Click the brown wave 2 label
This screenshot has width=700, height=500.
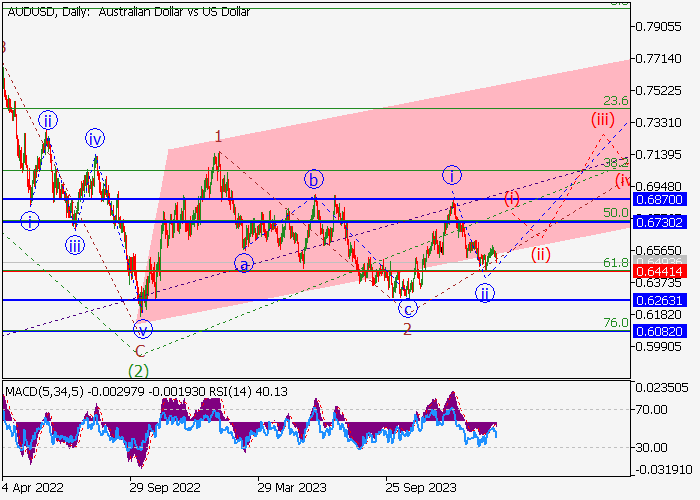[x=407, y=329]
